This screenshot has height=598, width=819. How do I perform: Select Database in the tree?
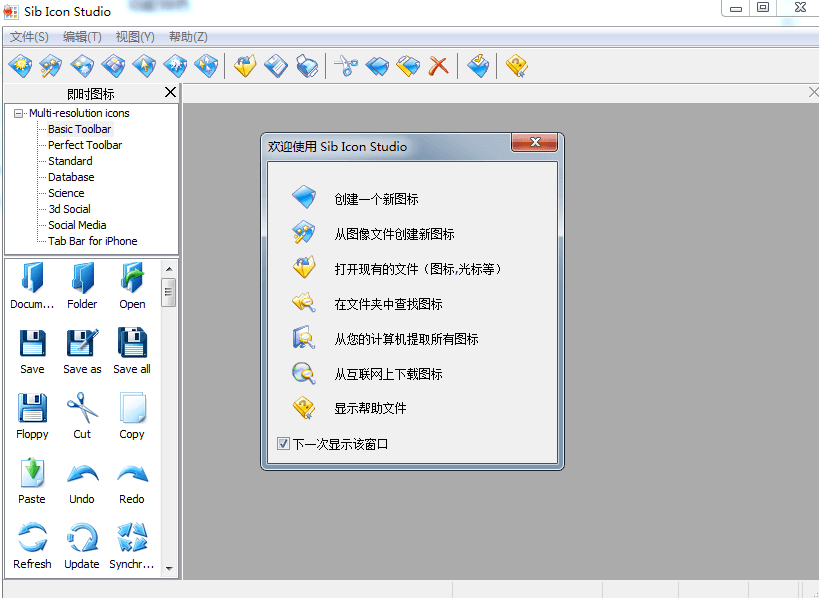[x=71, y=177]
